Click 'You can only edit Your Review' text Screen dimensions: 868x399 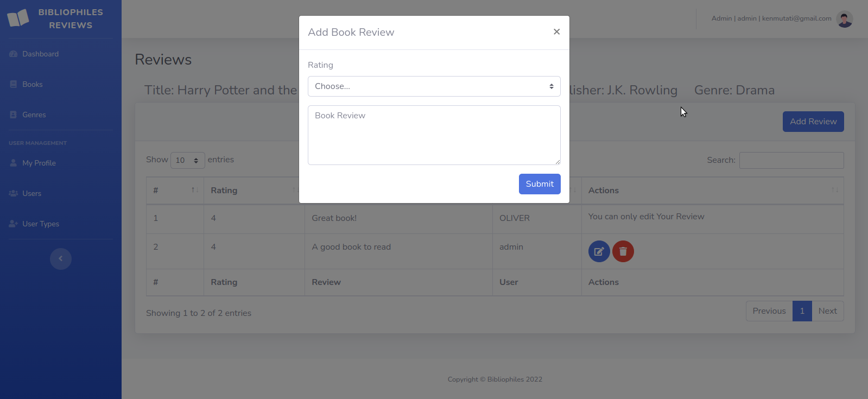tap(647, 217)
